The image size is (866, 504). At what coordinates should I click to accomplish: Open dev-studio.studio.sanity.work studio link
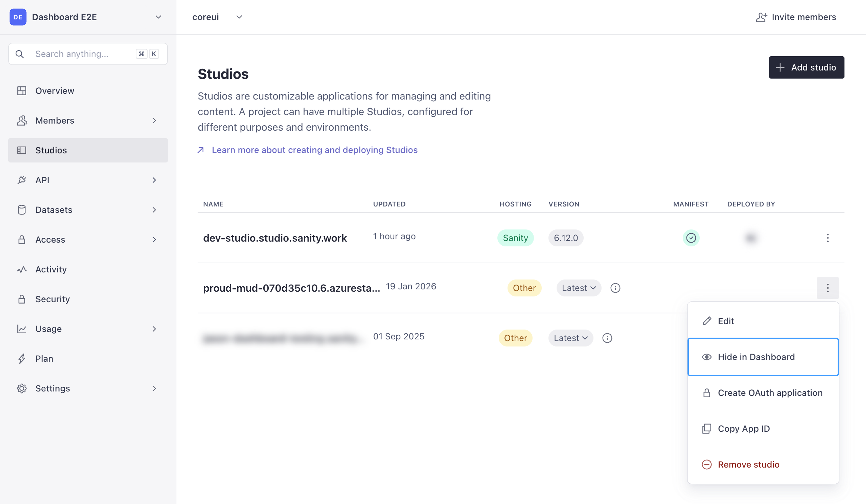pos(275,238)
